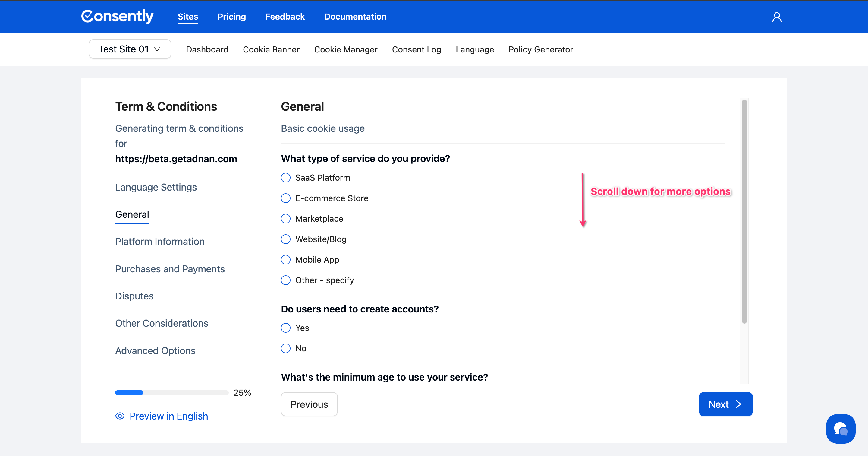
Task: Go to the Cookie Manager tab
Action: tap(345, 49)
